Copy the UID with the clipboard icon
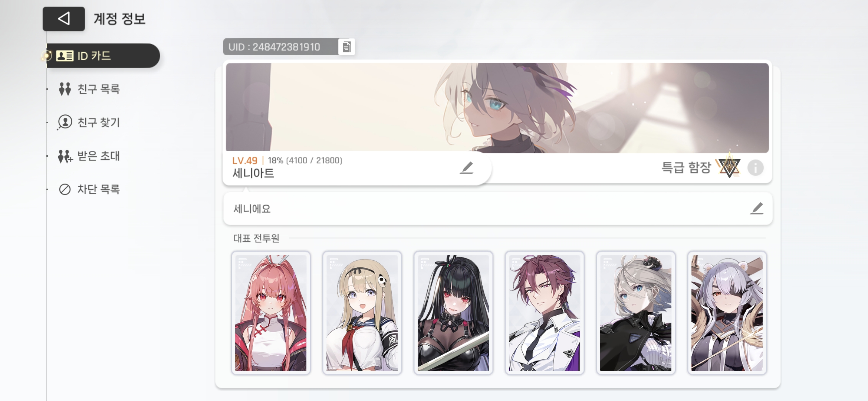The height and width of the screenshot is (401, 868). (x=346, y=47)
